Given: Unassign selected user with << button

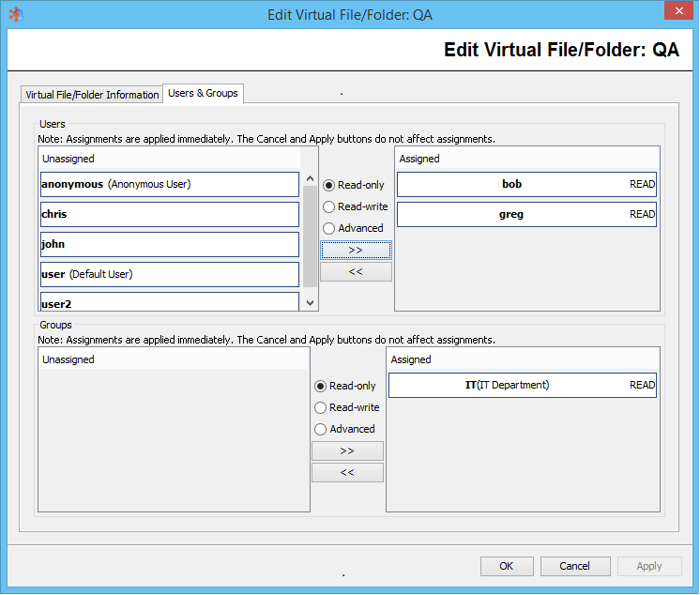Looking at the screenshot, I should (x=356, y=272).
